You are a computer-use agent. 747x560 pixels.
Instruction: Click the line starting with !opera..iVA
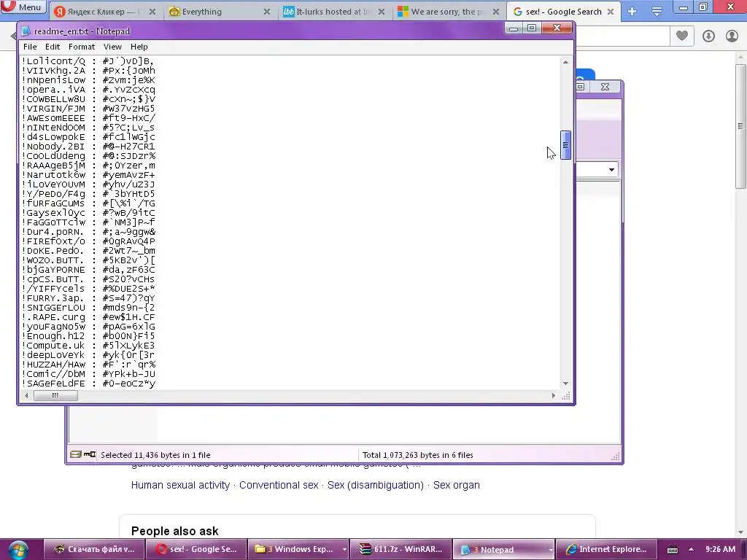[88, 90]
